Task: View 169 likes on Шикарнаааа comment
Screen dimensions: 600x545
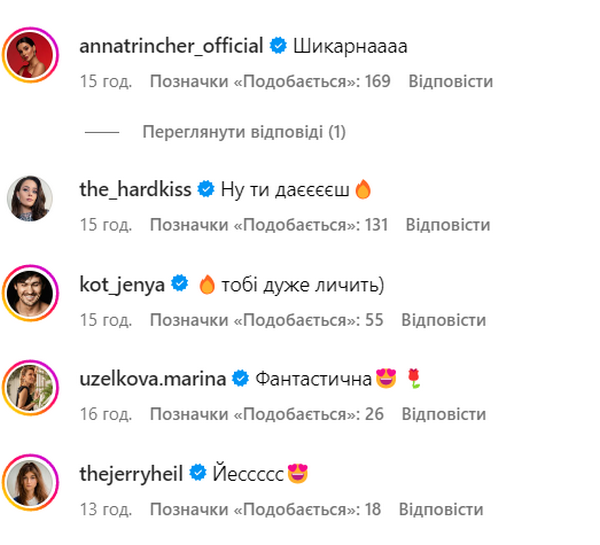Action: pos(270,81)
